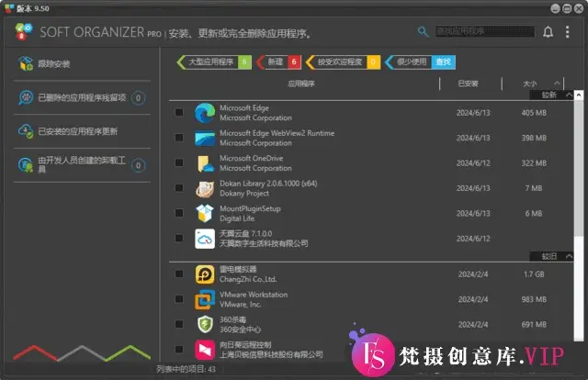Screen dimensions: 588x380
Task: Select the Dokan Library 2.0.6.1000 (x64) text
Action: tap(268, 184)
